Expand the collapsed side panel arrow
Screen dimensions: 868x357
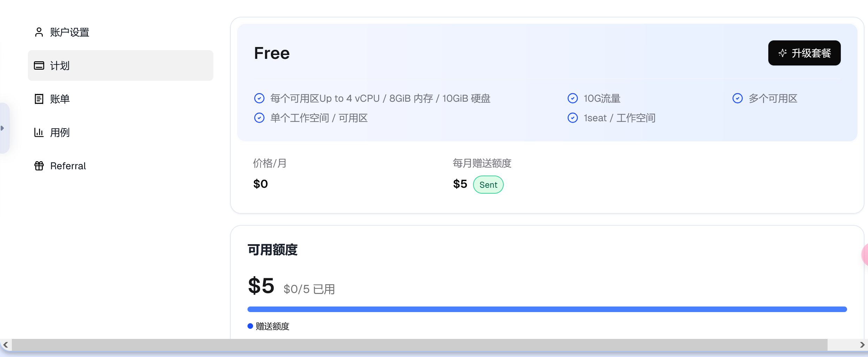point(3,128)
